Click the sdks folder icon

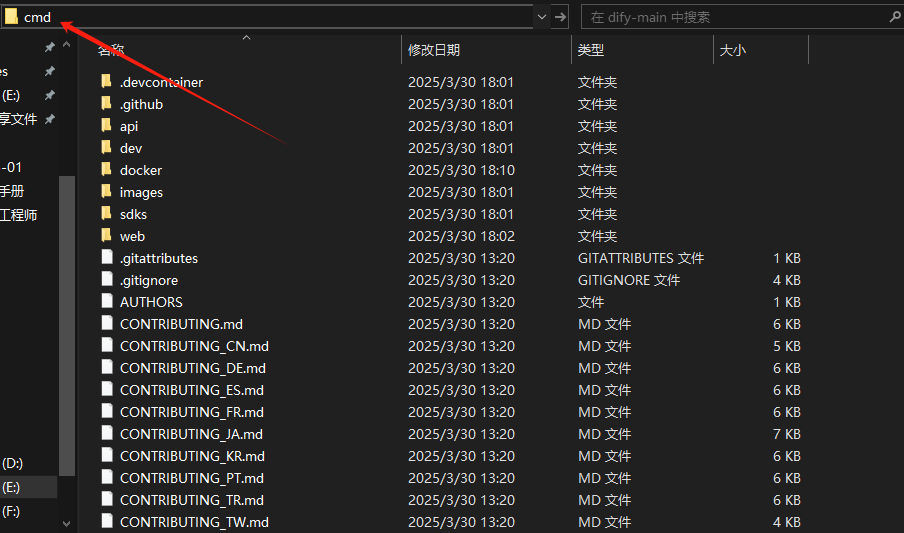pos(107,214)
